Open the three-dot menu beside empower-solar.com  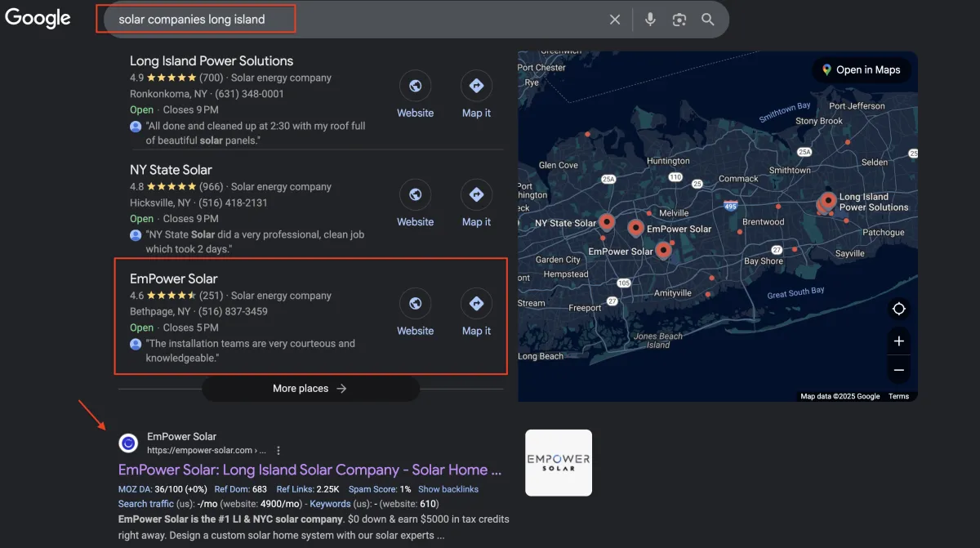point(278,450)
